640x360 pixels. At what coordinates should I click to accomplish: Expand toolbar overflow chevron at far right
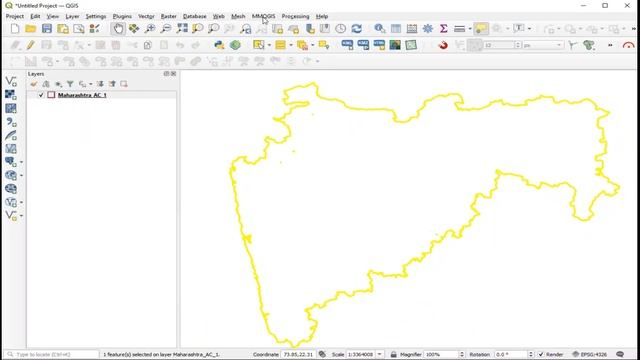tap(633, 29)
